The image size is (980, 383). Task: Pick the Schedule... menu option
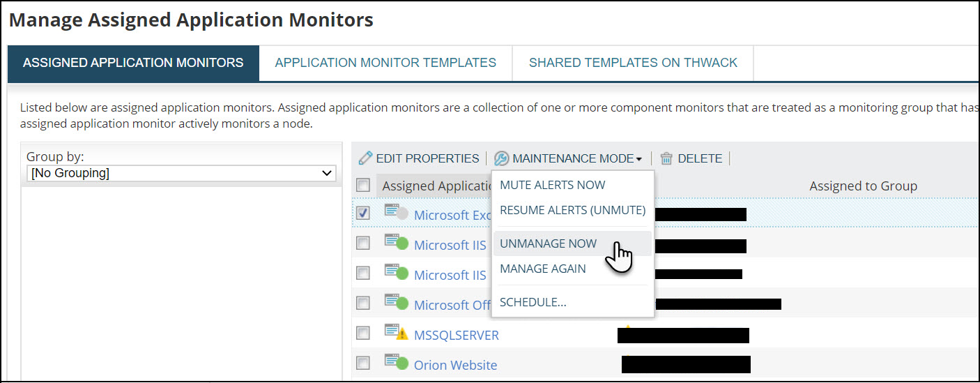coord(533,302)
